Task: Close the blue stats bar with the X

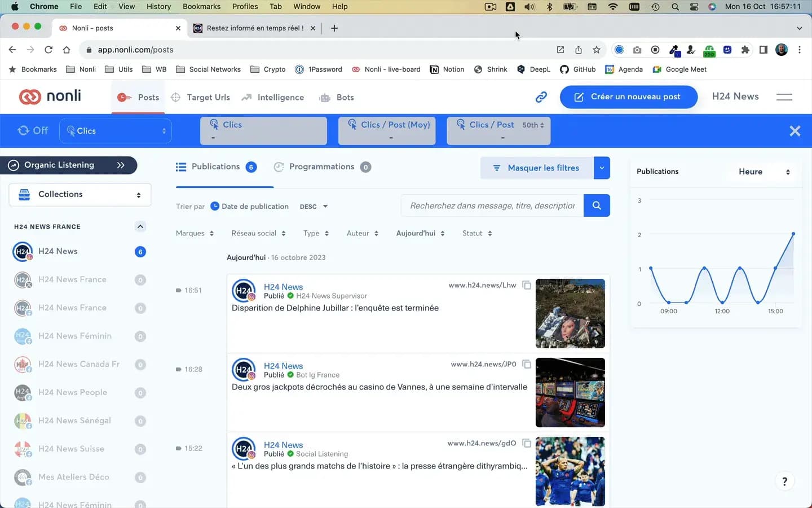Action: [795, 131]
